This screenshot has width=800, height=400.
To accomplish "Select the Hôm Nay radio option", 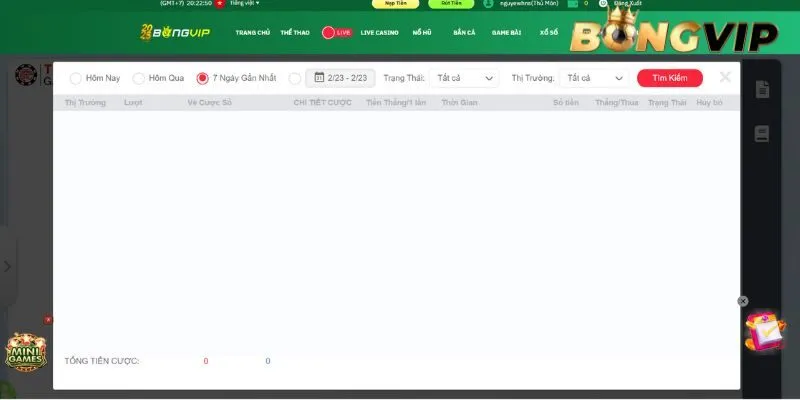I will [x=76, y=78].
